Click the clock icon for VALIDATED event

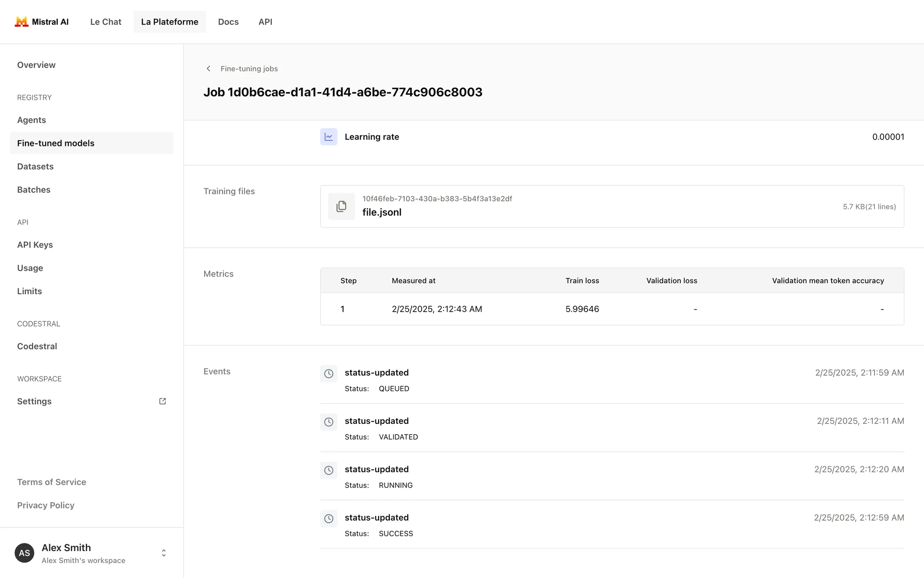329,422
